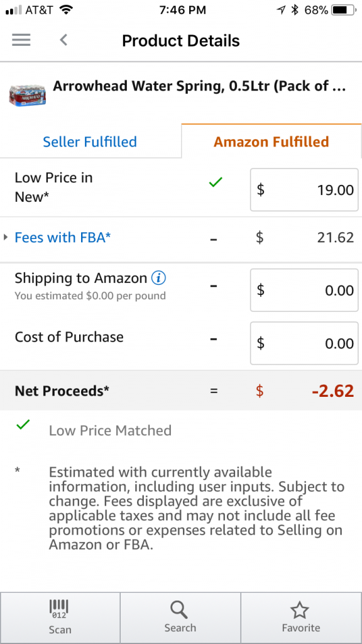The width and height of the screenshot is (362, 644).
Task: Edit the Low Price 19.00 field
Action: pyautogui.click(x=304, y=190)
